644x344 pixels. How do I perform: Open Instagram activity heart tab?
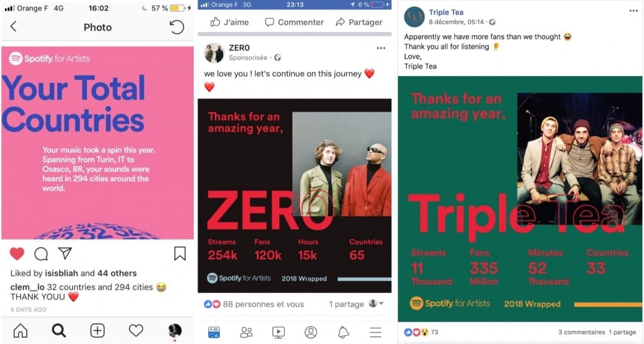point(136,330)
